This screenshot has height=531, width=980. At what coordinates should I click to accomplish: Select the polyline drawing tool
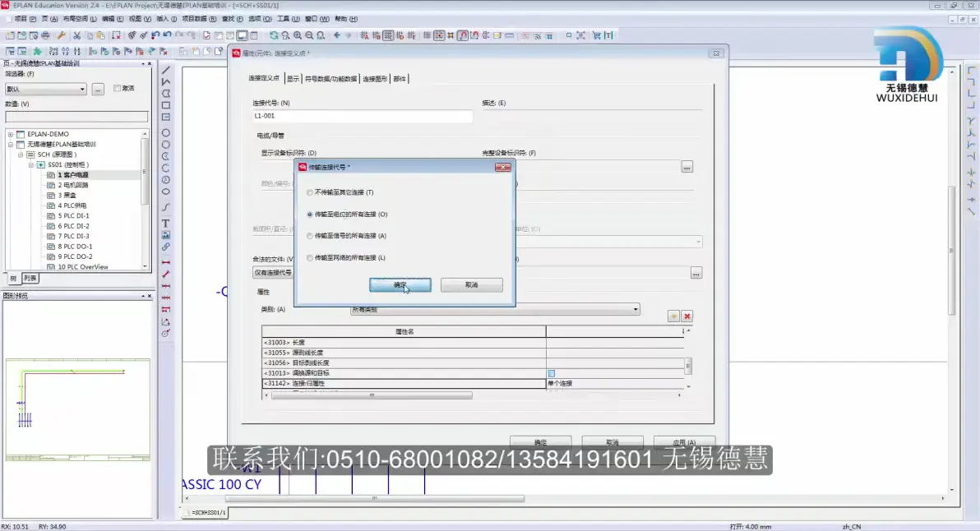pos(165,82)
